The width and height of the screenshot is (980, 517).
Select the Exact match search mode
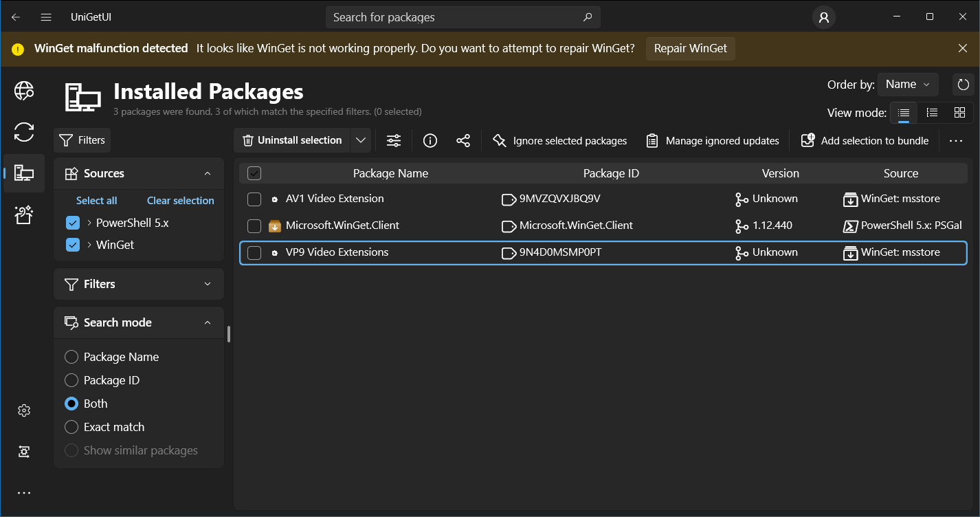point(71,428)
